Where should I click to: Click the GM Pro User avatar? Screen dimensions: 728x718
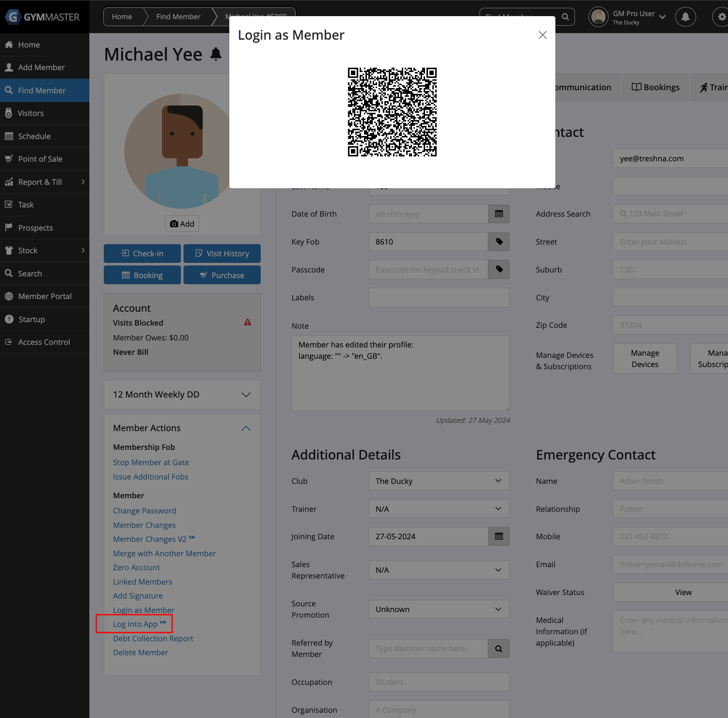[x=598, y=17]
